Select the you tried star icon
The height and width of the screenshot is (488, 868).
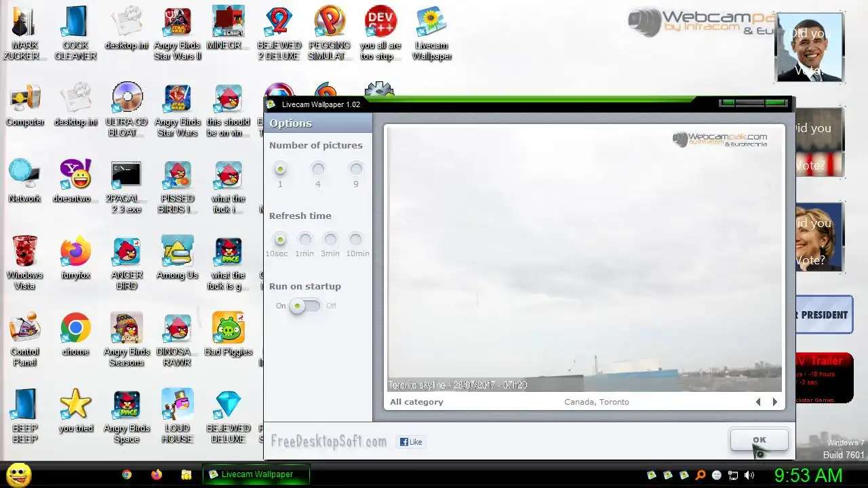click(75, 411)
